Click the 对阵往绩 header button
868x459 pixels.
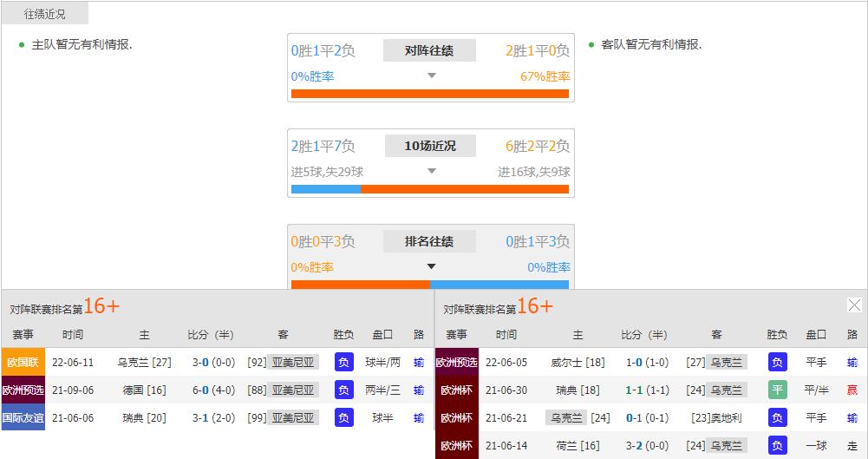pos(429,50)
